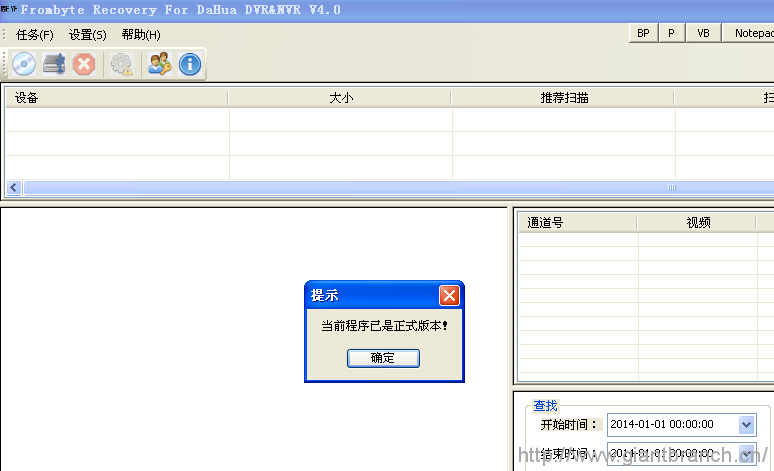
Task: Click the blue info about icon
Action: click(190, 64)
